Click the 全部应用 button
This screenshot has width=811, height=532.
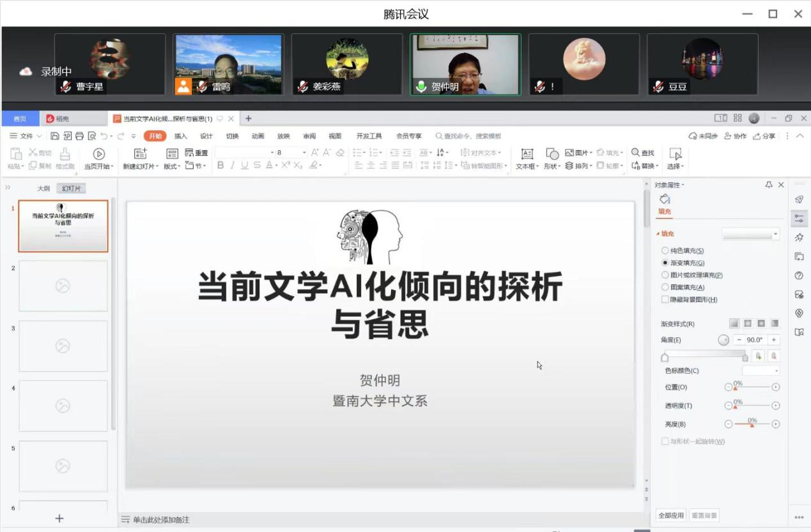(671, 515)
